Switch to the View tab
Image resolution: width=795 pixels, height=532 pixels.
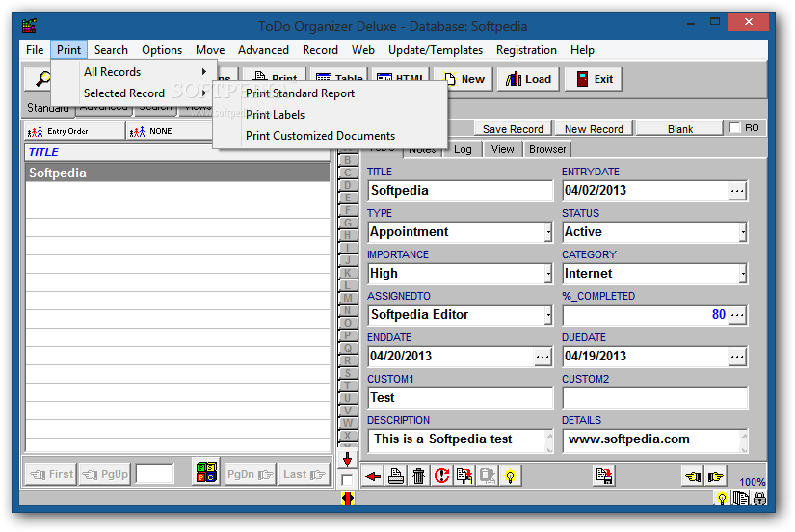tap(502, 149)
